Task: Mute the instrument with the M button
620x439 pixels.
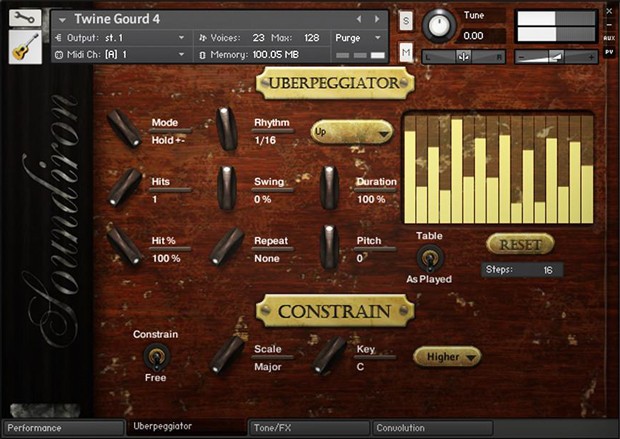Action: pyautogui.click(x=406, y=52)
